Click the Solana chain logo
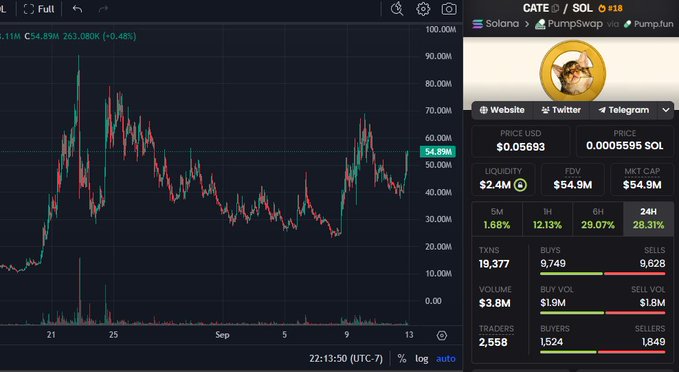The height and width of the screenshot is (372, 679). coord(478,24)
